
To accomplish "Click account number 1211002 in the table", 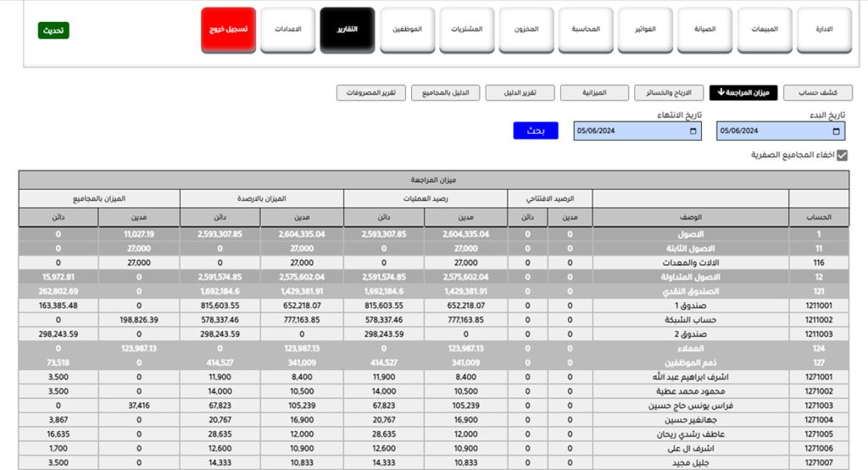I will tap(819, 320).
